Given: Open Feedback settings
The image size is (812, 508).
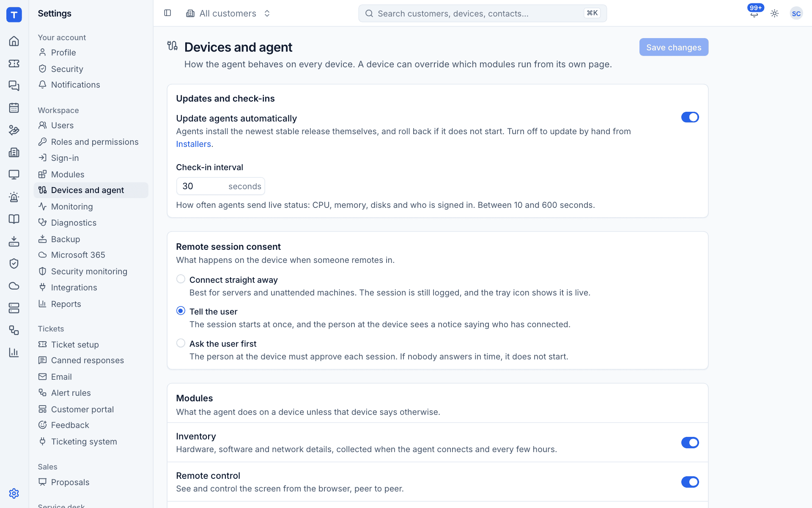Looking at the screenshot, I should pos(91,425).
